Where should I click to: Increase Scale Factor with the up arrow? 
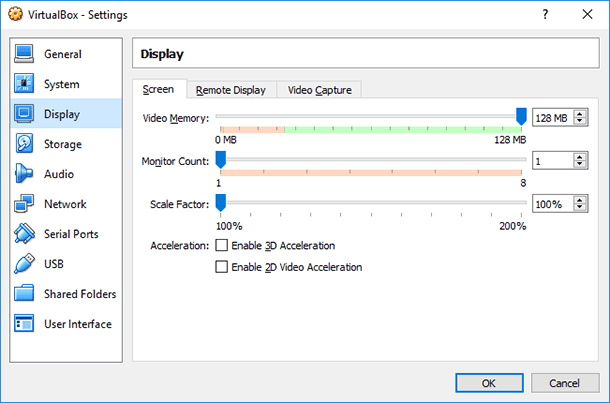[x=580, y=200]
